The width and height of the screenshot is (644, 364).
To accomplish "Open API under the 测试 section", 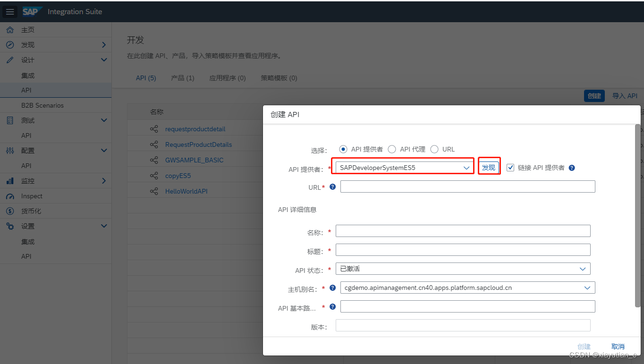I will pos(26,135).
